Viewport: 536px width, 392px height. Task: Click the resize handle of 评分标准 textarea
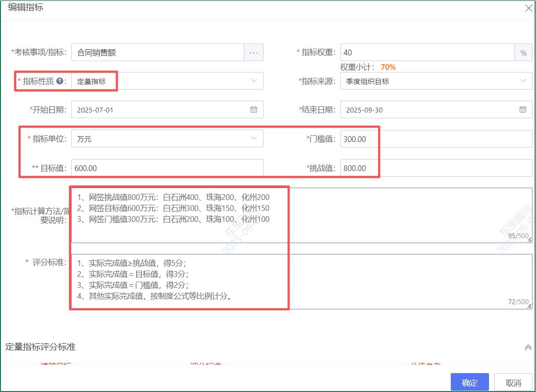pyautogui.click(x=529, y=306)
